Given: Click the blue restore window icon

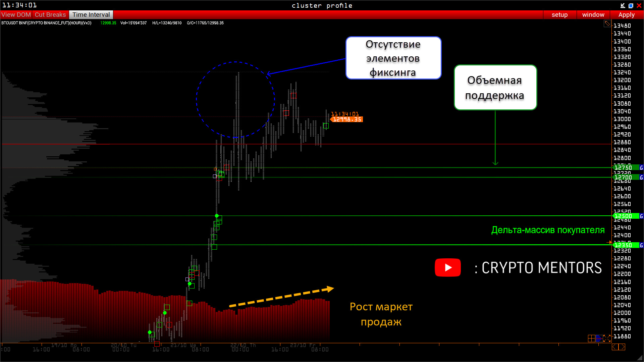Looking at the screenshot, I should pyautogui.click(x=631, y=5).
